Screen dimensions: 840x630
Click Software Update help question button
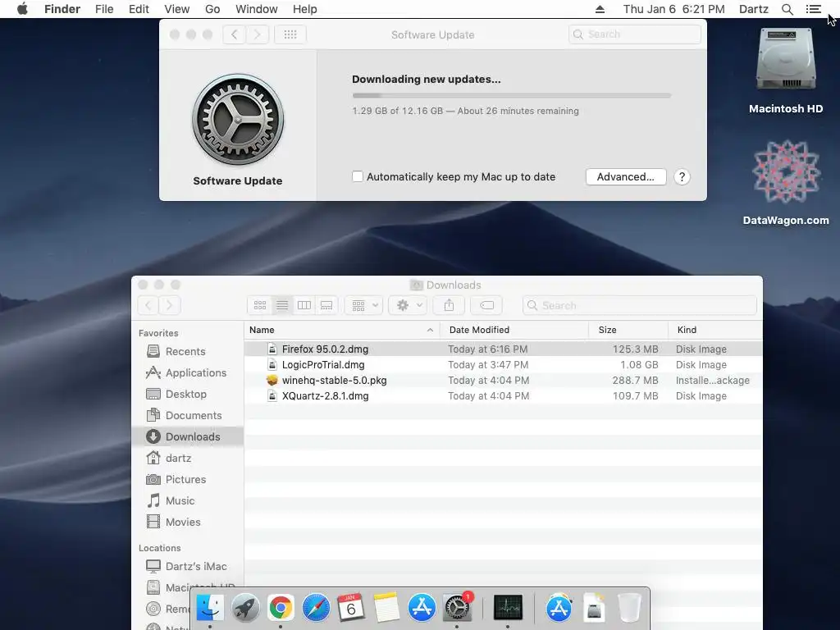682,177
